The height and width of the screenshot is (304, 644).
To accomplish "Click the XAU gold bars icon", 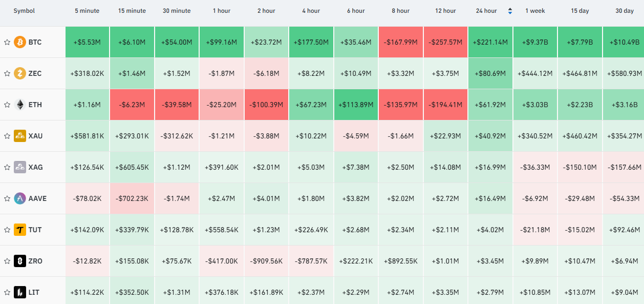I will 20,136.
